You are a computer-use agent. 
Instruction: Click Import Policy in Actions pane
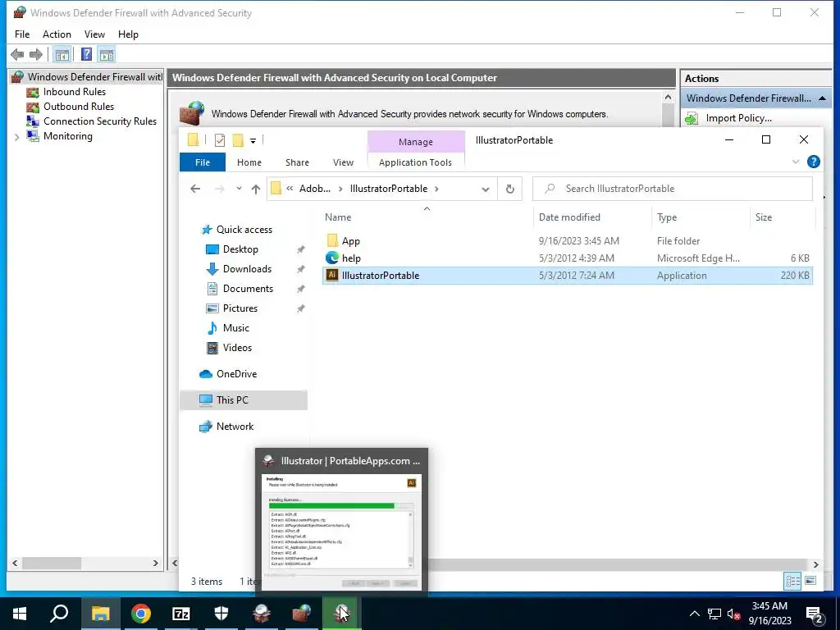(738, 118)
